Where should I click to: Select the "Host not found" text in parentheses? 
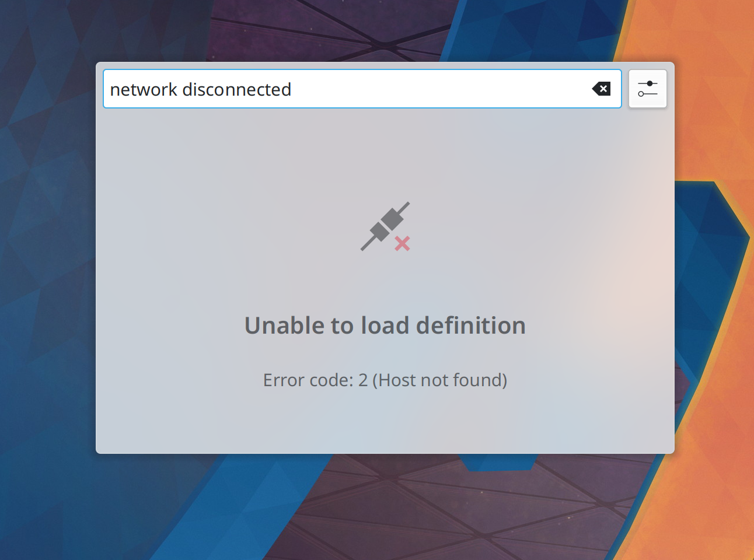click(440, 380)
